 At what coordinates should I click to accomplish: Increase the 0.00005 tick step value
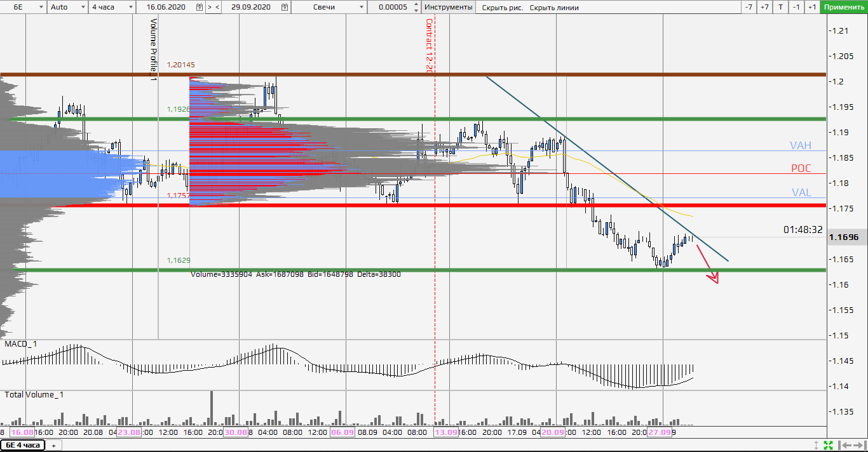[416, 4]
